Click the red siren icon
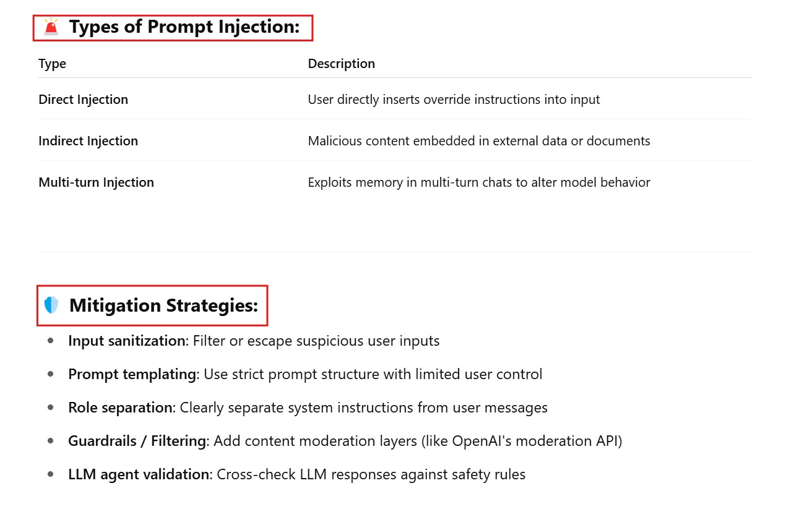This screenshot has width=812, height=517. (51, 27)
